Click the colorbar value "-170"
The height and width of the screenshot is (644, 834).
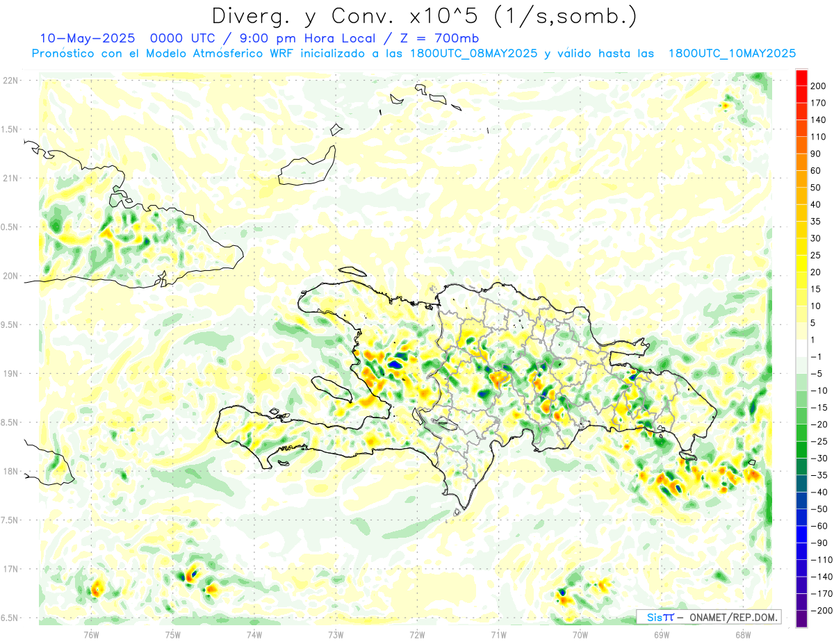click(821, 594)
